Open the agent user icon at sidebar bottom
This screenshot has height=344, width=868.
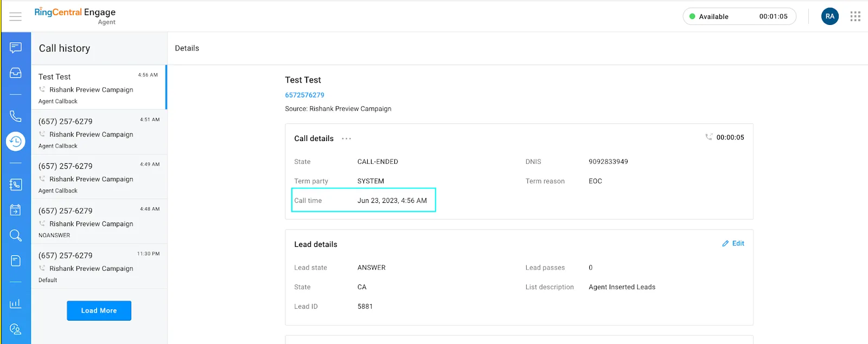[16, 329]
